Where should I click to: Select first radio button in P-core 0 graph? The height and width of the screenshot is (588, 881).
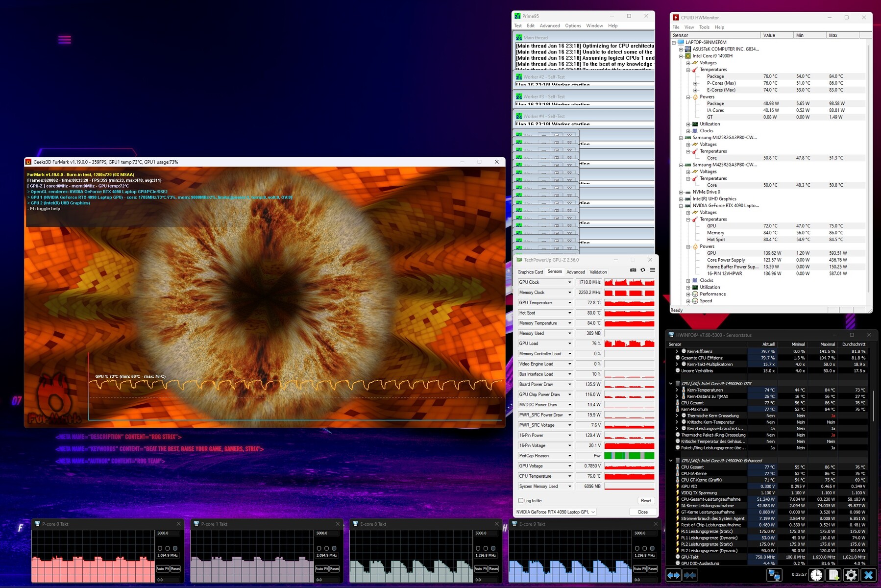click(x=160, y=548)
